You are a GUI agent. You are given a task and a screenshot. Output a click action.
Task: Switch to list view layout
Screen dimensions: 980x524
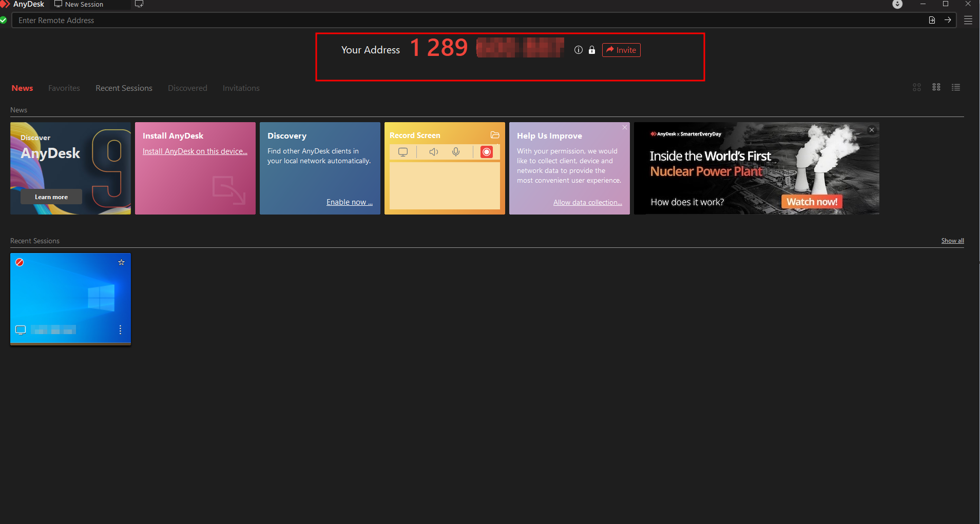point(955,87)
